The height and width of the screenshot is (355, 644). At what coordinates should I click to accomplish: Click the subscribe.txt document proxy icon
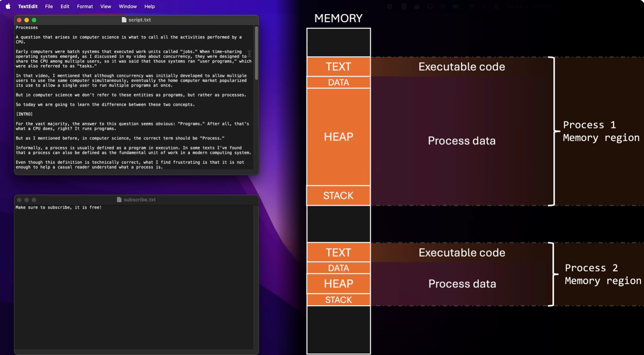[x=119, y=199]
